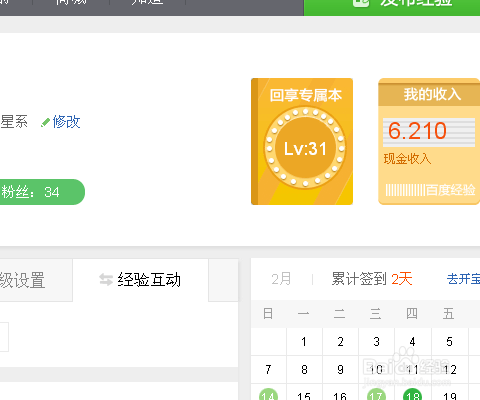
Task: Select calendar day 9
Action: 340,370
